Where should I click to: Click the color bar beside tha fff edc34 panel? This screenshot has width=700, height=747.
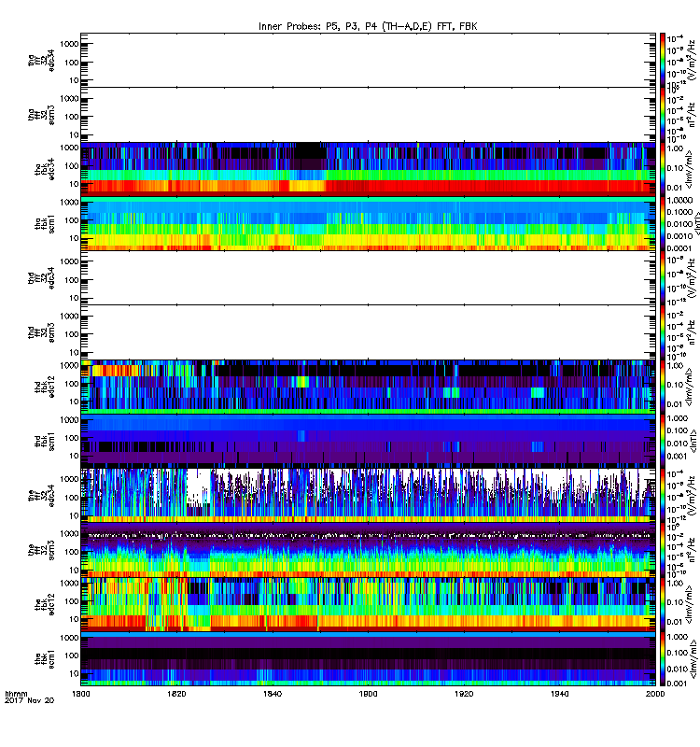(663, 60)
